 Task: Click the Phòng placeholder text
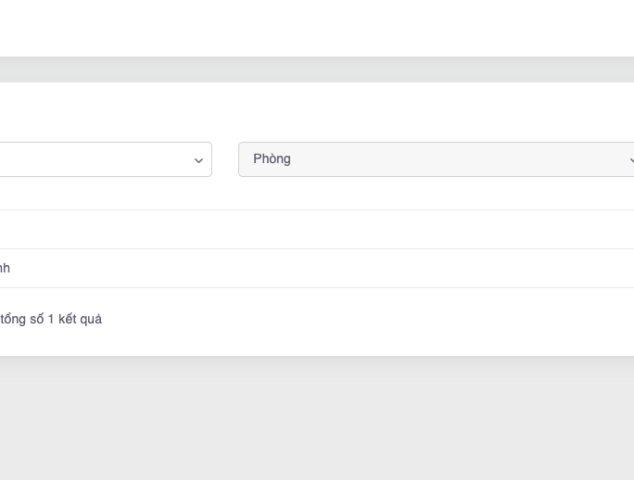272,159
